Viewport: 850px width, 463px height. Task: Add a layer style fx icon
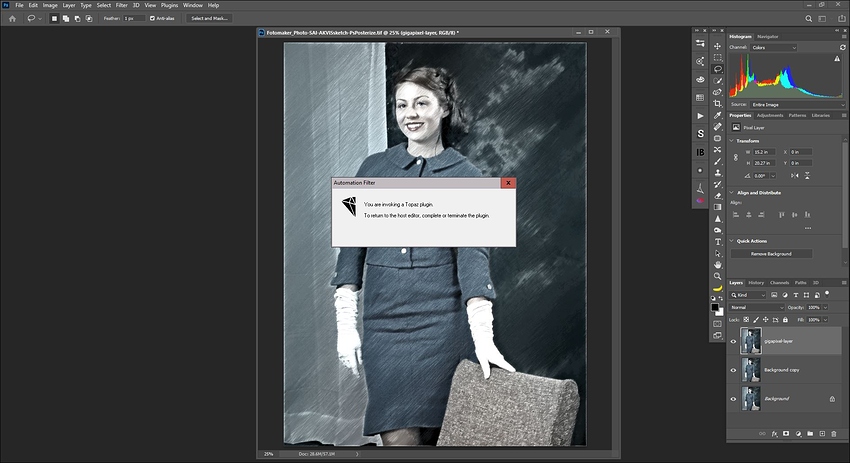[774, 434]
